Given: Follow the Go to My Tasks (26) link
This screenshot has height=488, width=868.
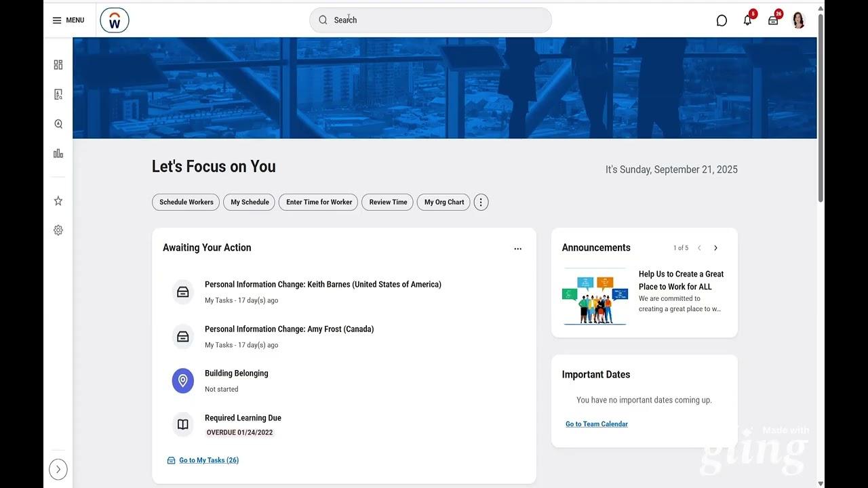Looking at the screenshot, I should click(x=209, y=460).
